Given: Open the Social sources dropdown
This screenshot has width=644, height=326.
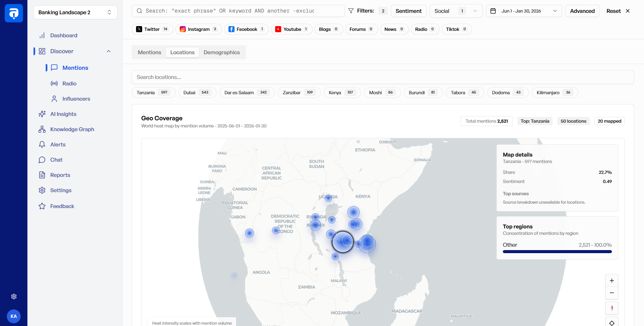Looking at the screenshot, I should click(x=456, y=11).
